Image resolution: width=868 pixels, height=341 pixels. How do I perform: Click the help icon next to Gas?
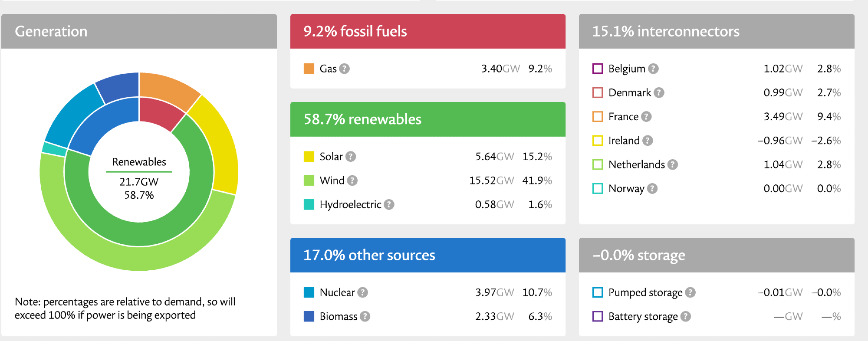(344, 69)
